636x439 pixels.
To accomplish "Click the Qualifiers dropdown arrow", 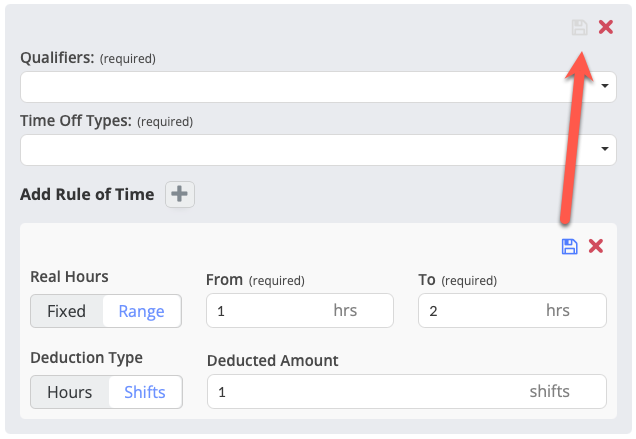I will [x=606, y=87].
